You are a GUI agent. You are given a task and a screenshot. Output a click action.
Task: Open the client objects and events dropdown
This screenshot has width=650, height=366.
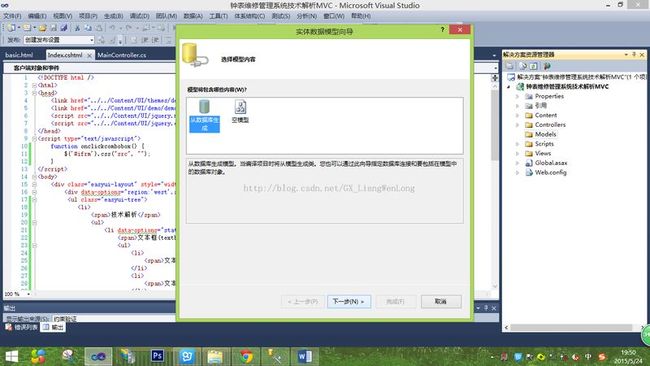[91, 68]
